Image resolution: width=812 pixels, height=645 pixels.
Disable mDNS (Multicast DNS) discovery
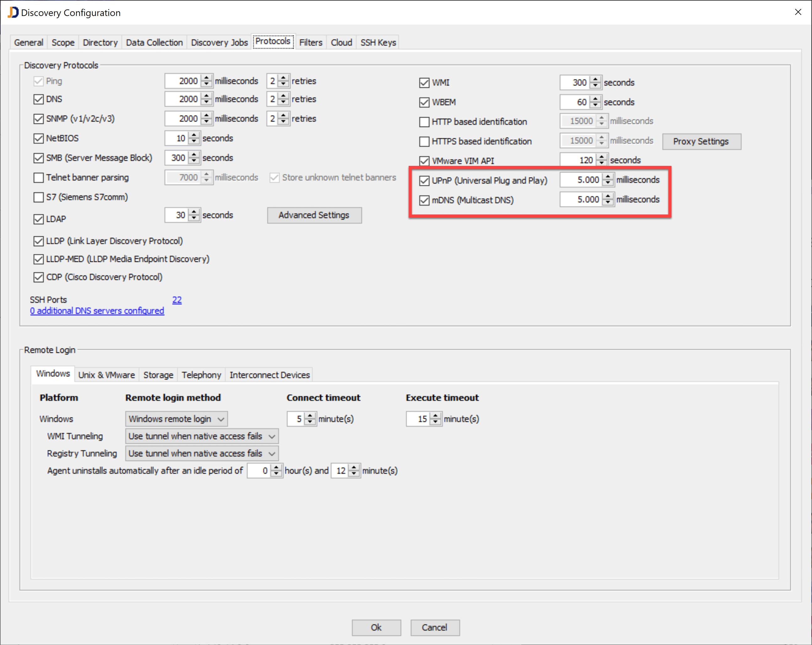(424, 200)
